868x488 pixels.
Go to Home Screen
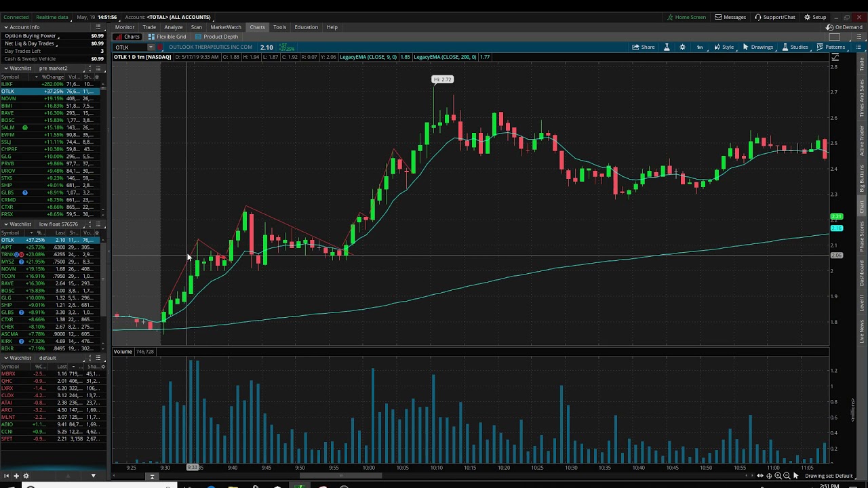point(686,17)
